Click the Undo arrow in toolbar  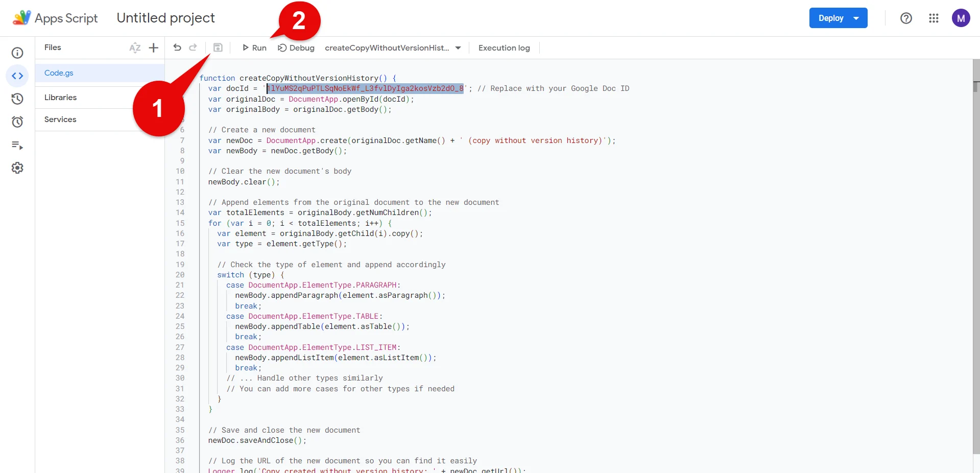coord(177,48)
